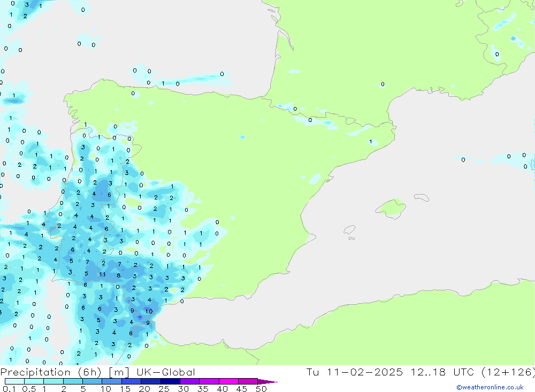Click the 'Precipitation (6h) [m]' title text

[65, 372]
